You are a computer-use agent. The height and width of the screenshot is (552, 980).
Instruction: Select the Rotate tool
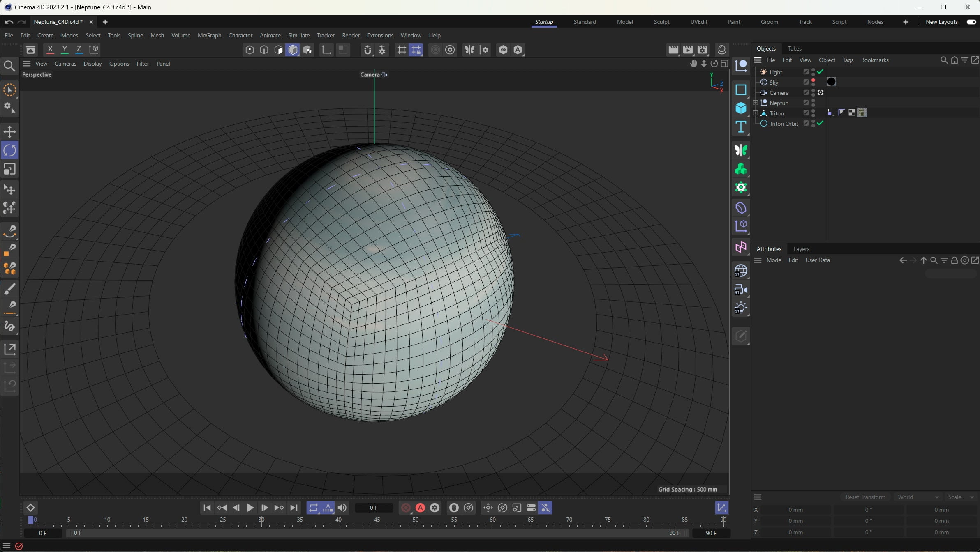(x=9, y=150)
